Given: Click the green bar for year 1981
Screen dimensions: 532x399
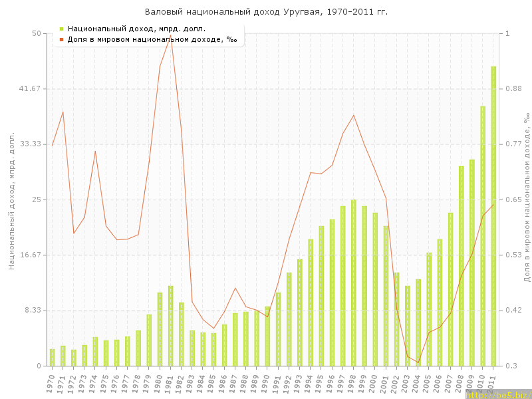Looking at the screenshot, I should coord(171,326).
